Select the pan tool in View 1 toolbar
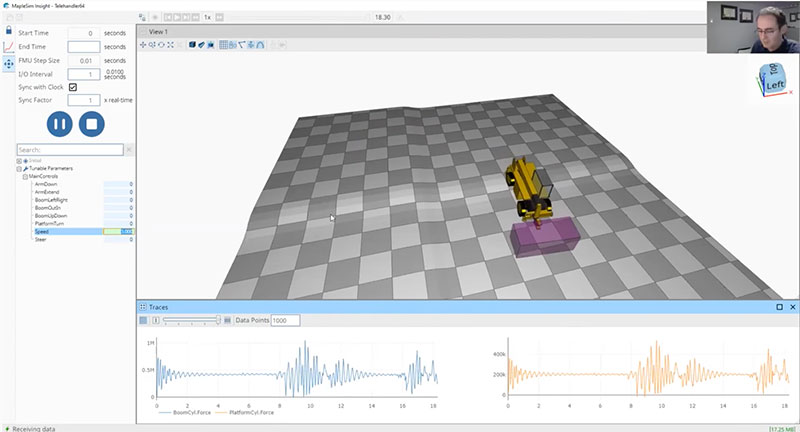This screenshot has height=432, width=800. point(143,45)
